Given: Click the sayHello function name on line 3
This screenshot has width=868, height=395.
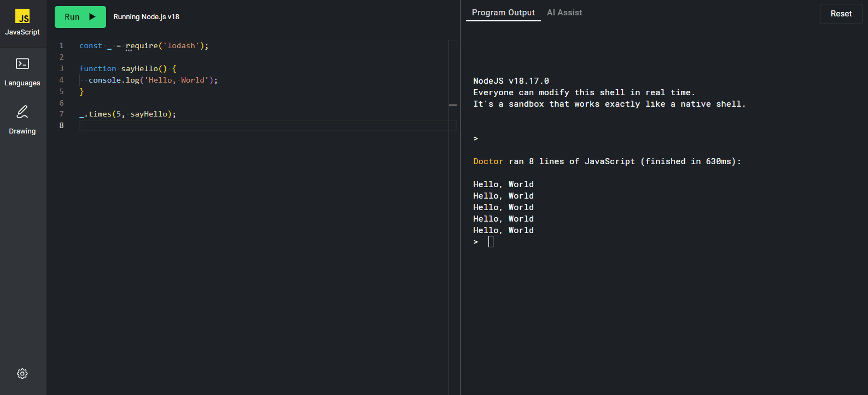Looking at the screenshot, I should click(x=139, y=69).
